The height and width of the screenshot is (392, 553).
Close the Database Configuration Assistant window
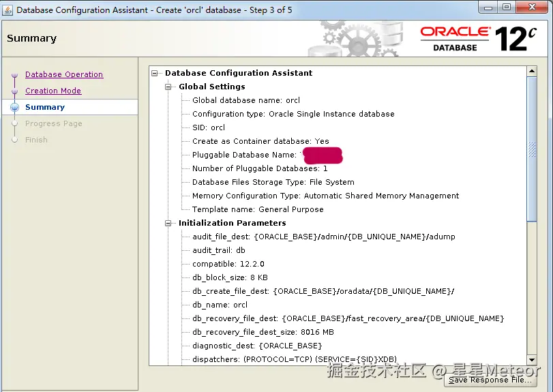pyautogui.click(x=532, y=7)
